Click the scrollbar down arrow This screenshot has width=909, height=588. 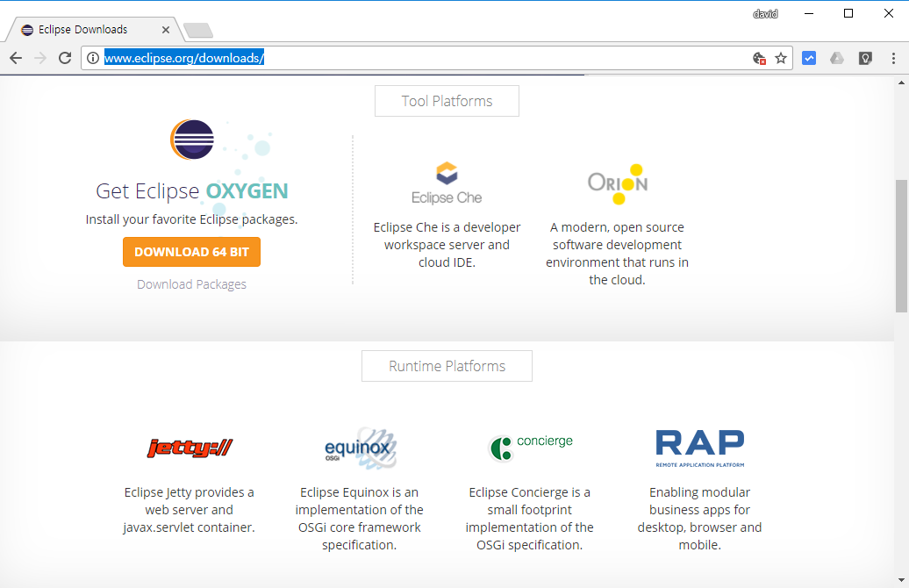pyautogui.click(x=901, y=580)
